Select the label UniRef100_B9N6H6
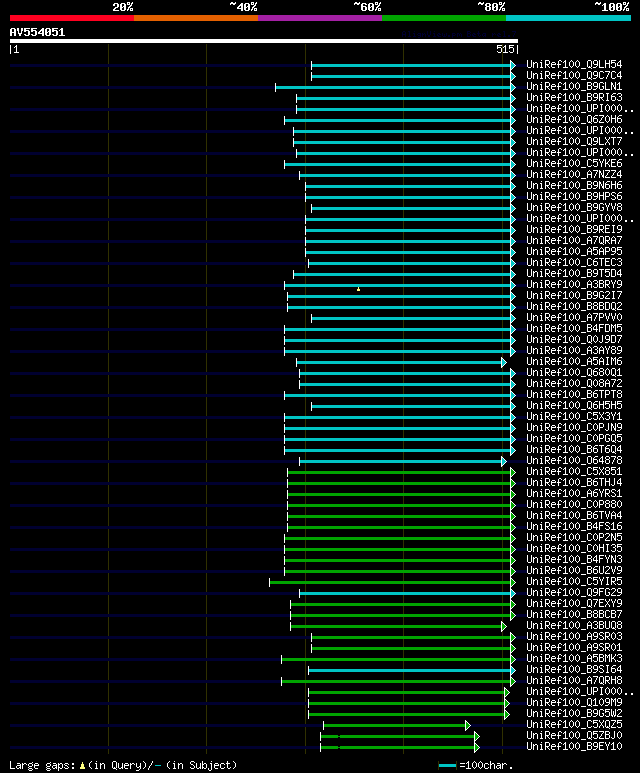This screenshot has height=773, width=640. point(574,186)
